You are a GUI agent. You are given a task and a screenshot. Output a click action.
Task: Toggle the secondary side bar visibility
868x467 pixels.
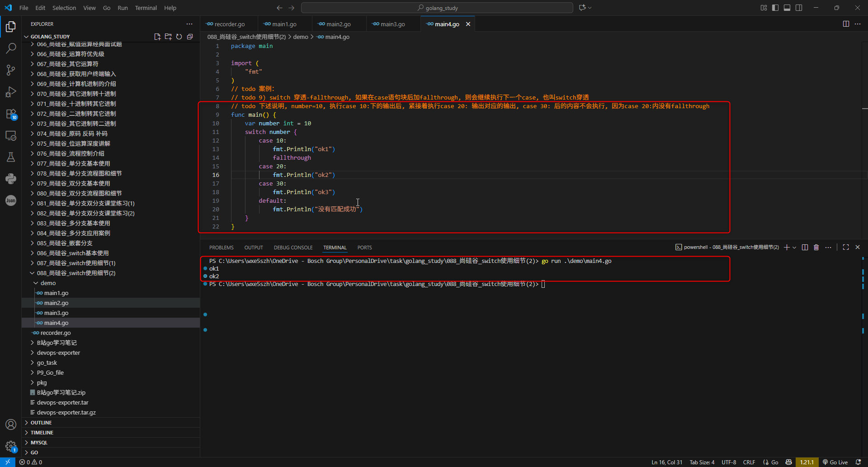click(x=799, y=8)
